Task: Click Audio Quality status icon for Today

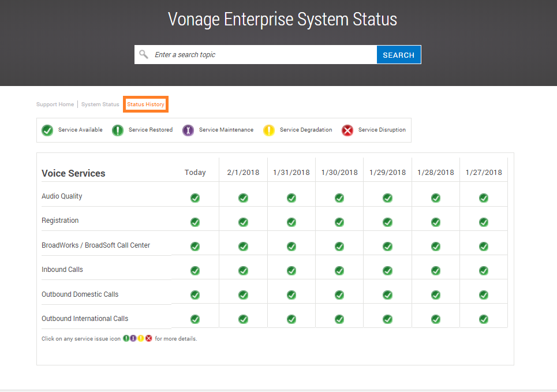Action: (x=195, y=198)
